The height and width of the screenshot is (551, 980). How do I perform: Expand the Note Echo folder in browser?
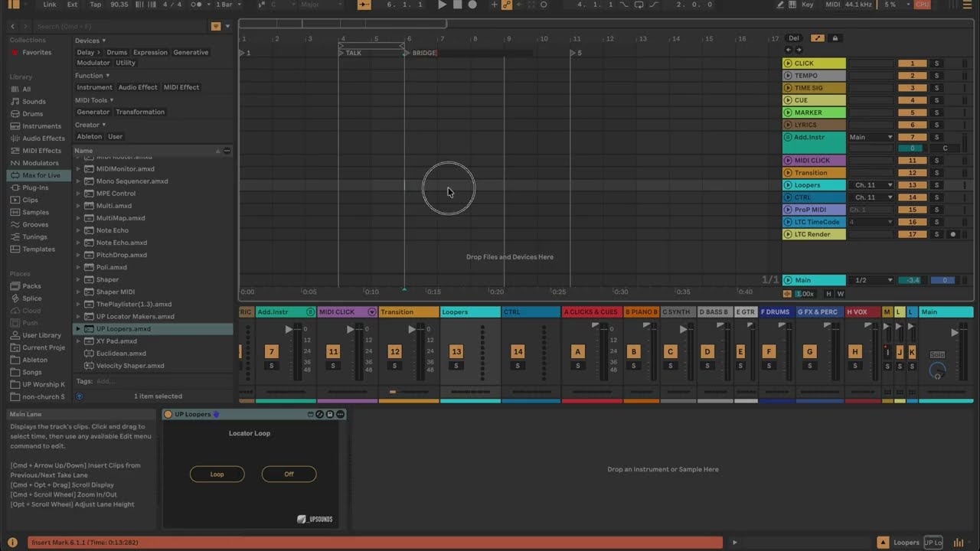(78, 230)
